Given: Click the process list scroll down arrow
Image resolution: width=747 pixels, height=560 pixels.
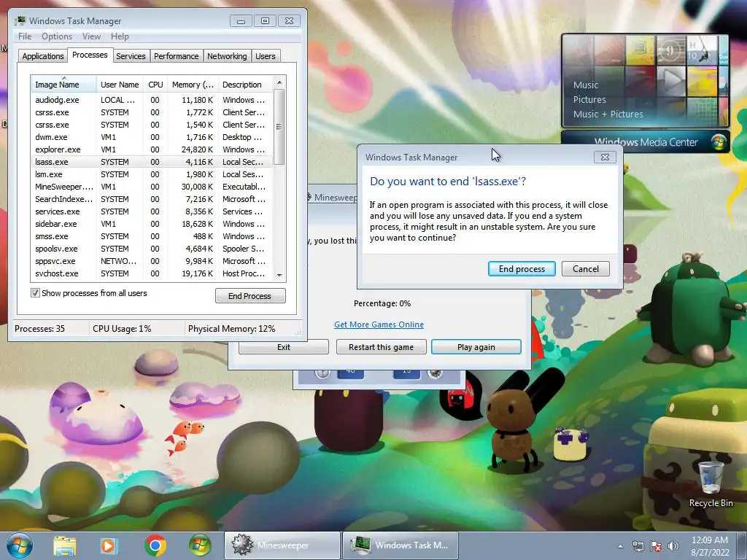Looking at the screenshot, I should pos(279,275).
